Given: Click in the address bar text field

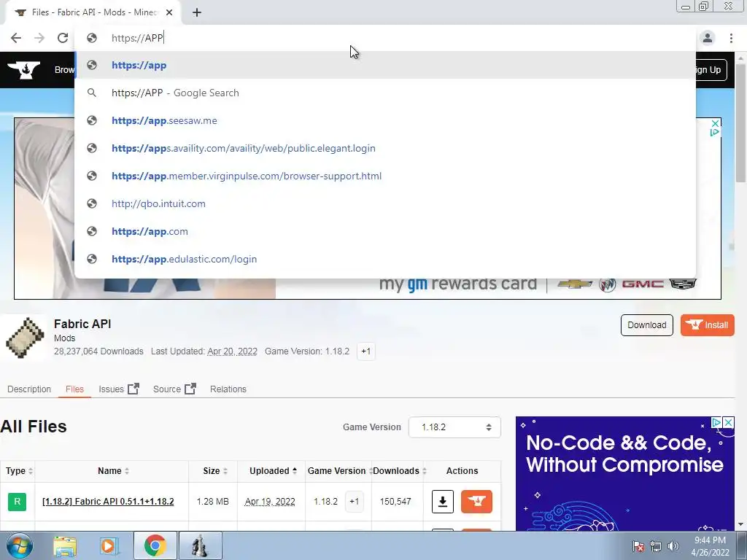Looking at the screenshot, I should (385, 38).
